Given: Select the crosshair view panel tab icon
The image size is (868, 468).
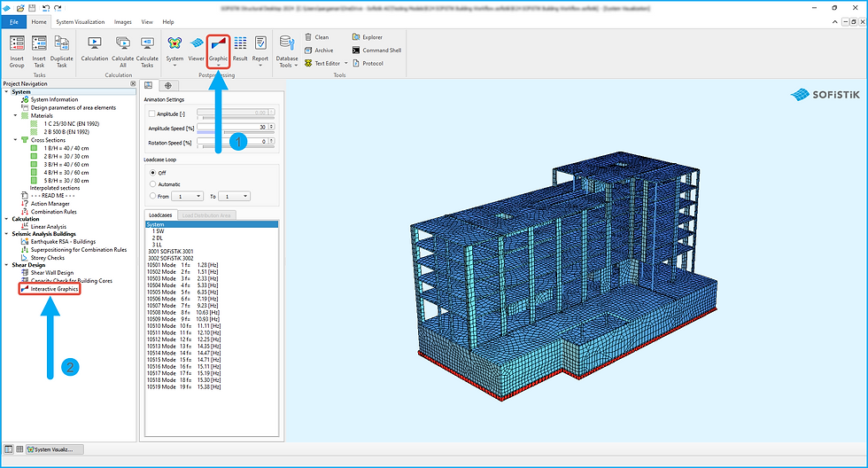Looking at the screenshot, I should pos(168,85).
